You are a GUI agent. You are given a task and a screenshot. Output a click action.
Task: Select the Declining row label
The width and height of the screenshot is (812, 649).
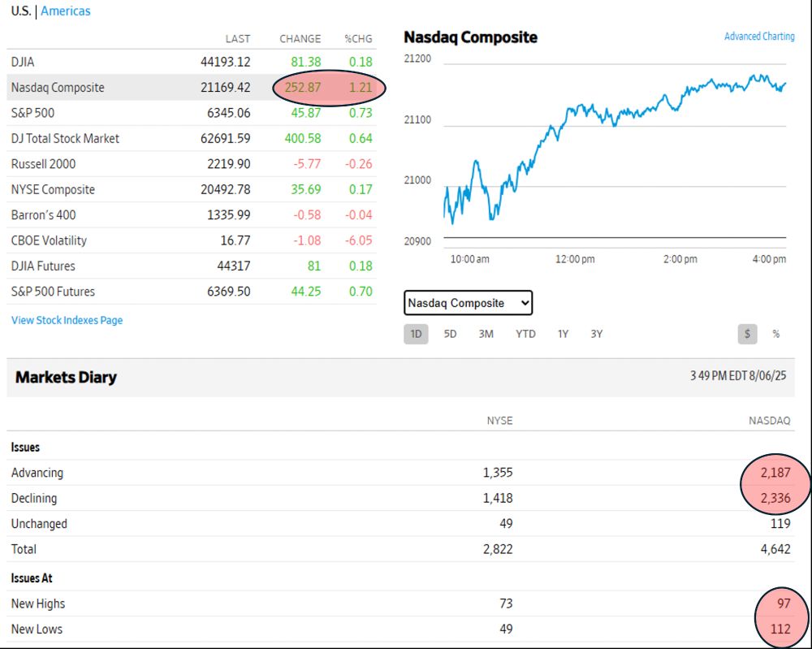pos(34,498)
